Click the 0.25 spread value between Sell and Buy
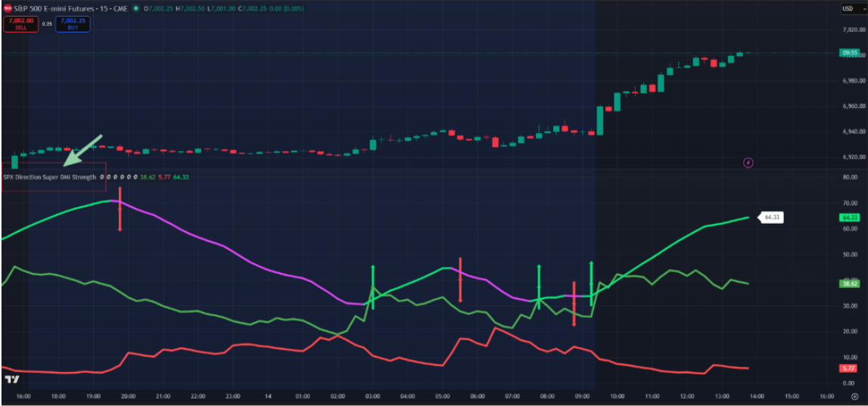Screen dimensions: 868x406 [x=47, y=24]
